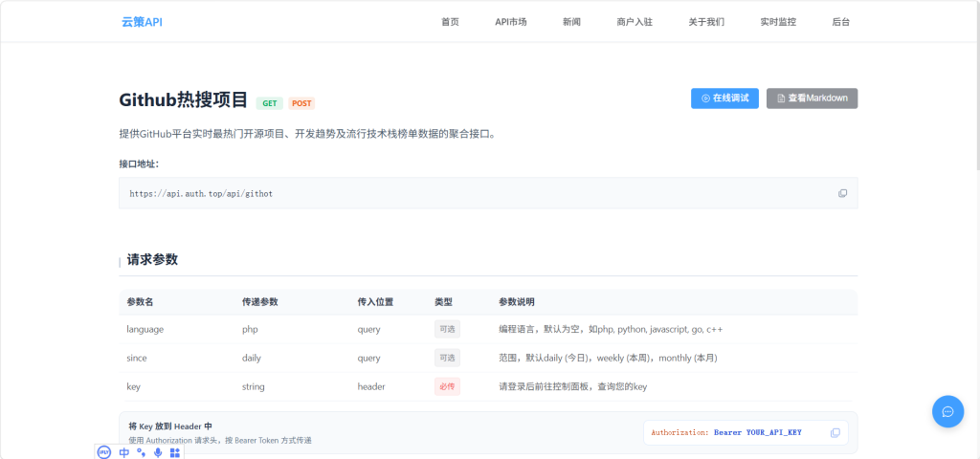Click the GET method badge

click(x=269, y=103)
